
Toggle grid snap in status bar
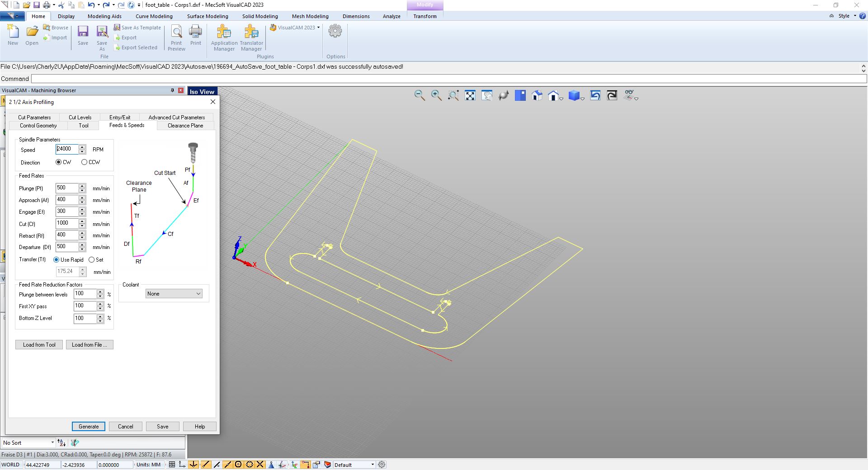(172, 465)
